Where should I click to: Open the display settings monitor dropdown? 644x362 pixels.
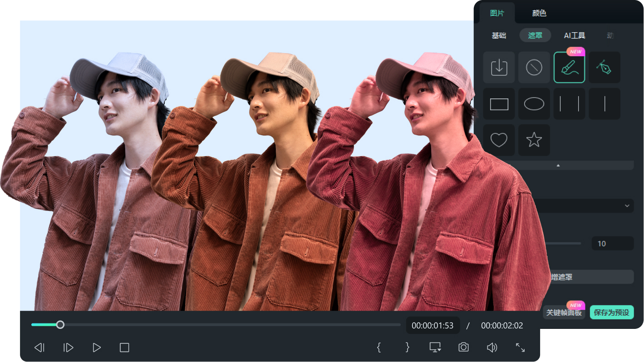[x=435, y=347]
